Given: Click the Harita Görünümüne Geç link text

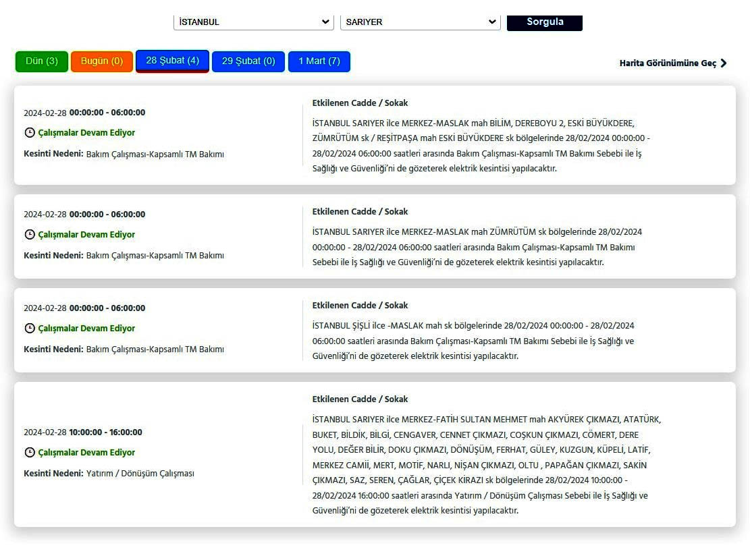Looking at the screenshot, I should coord(668,63).
